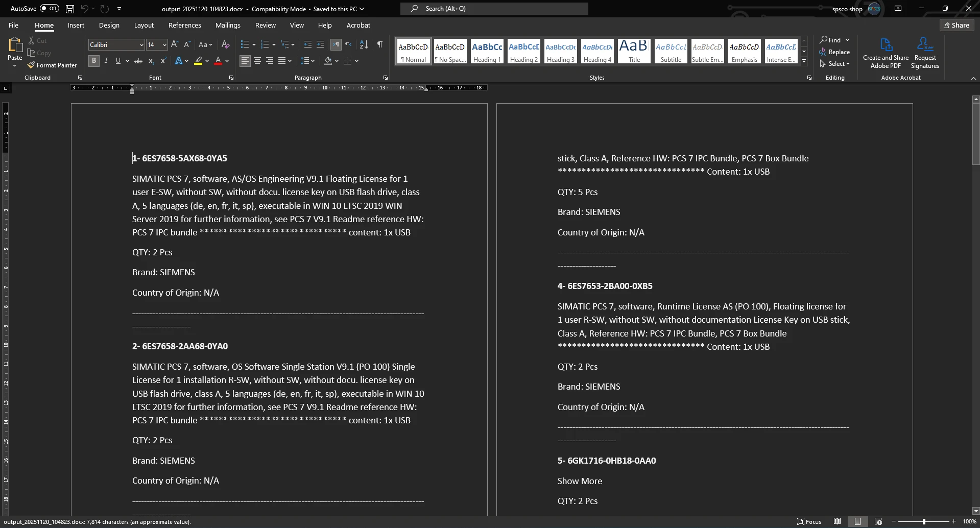Center-align the paragraph text

click(257, 61)
